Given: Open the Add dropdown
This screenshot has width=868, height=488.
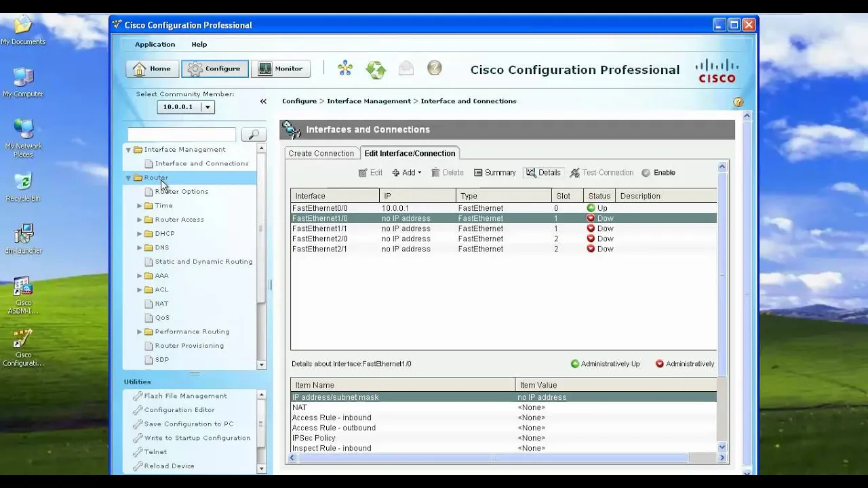Looking at the screenshot, I should 407,173.
